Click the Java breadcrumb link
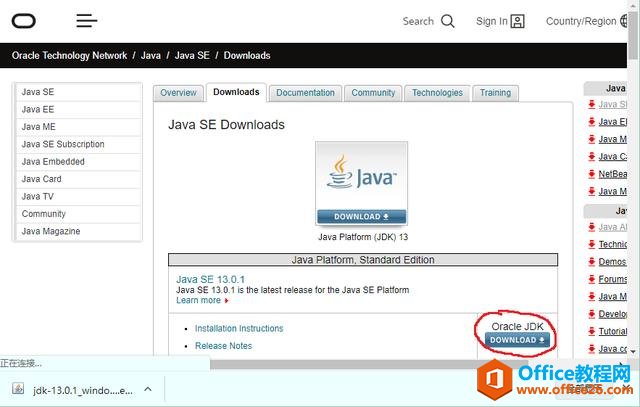The image size is (640, 407). [x=151, y=56]
